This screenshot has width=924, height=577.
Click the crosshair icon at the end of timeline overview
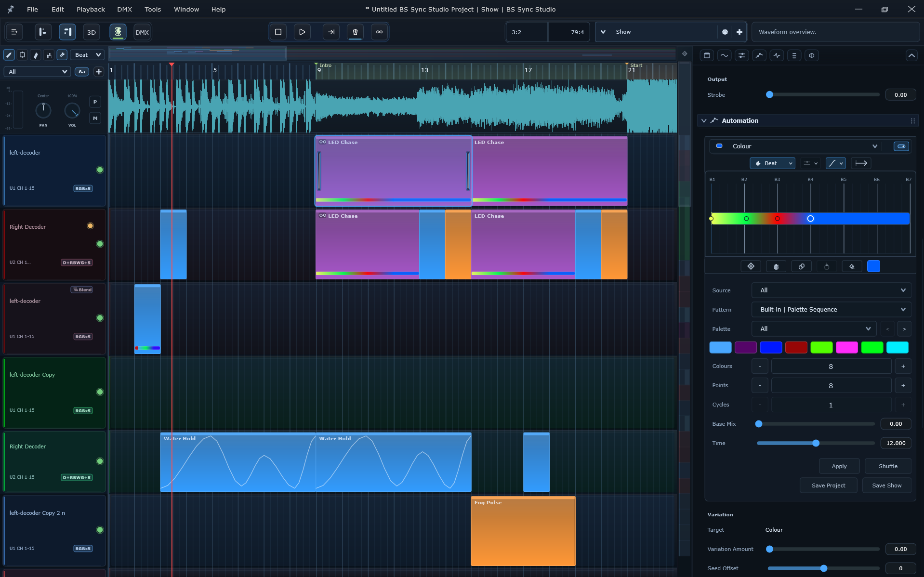click(x=685, y=53)
